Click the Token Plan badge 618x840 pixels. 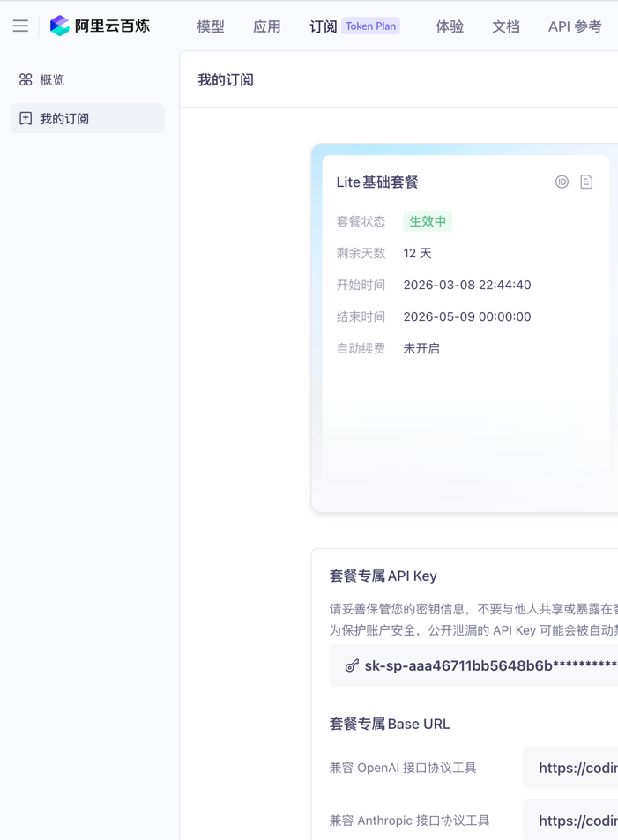[370, 26]
